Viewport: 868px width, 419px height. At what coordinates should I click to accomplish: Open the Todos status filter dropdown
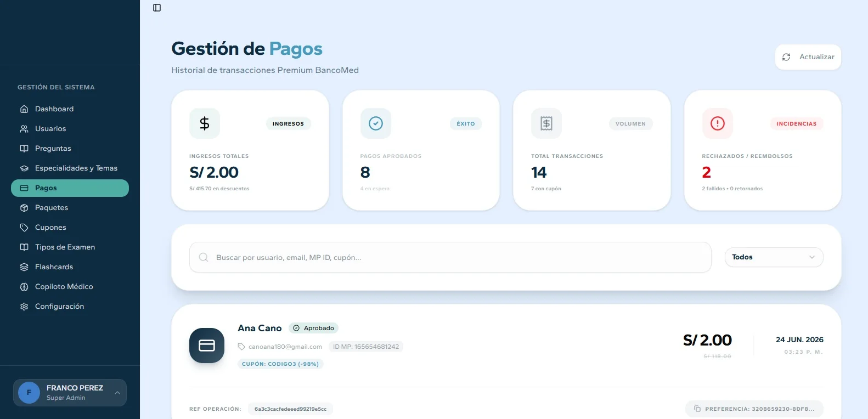[774, 257]
